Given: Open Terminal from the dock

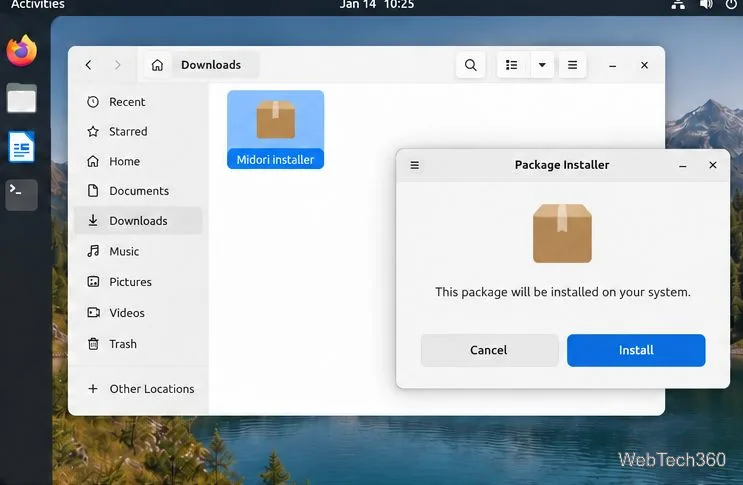Looking at the screenshot, I should (21, 195).
